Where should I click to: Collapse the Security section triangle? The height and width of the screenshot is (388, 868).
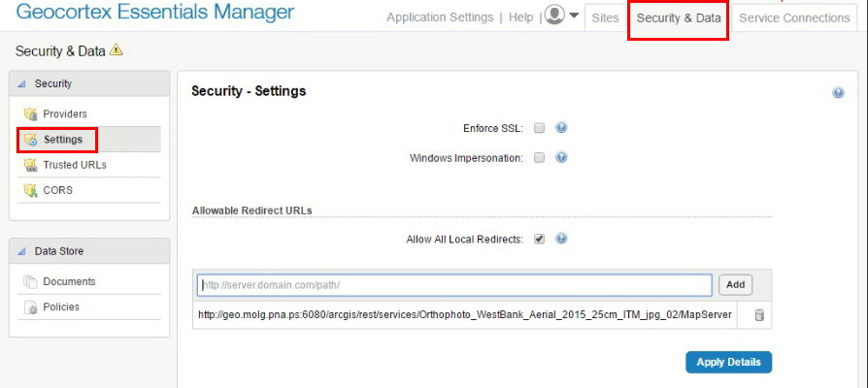tap(21, 84)
